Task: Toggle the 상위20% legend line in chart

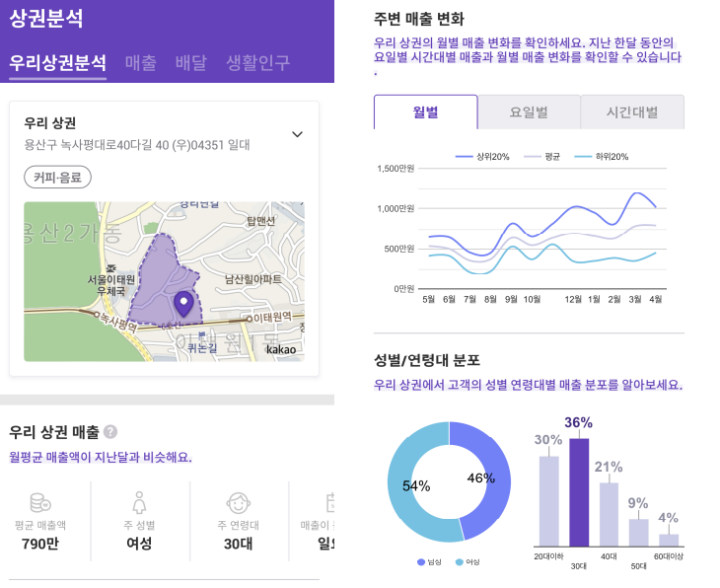Action: click(482, 157)
